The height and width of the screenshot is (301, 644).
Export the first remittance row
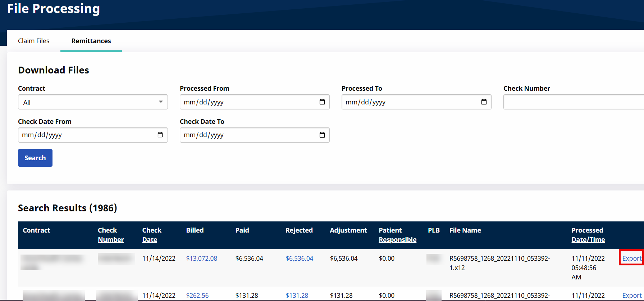[x=631, y=259]
